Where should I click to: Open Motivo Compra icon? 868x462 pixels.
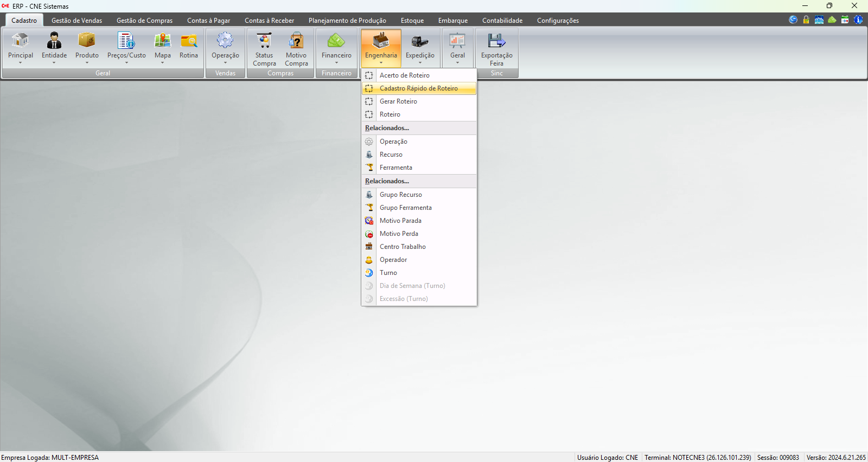296,41
